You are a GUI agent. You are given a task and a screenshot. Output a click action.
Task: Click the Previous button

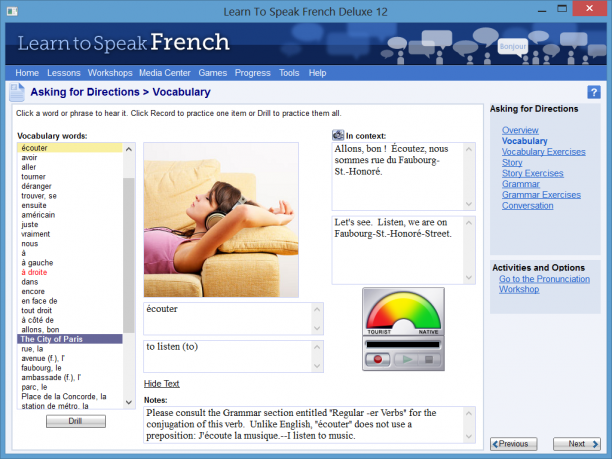click(514, 444)
